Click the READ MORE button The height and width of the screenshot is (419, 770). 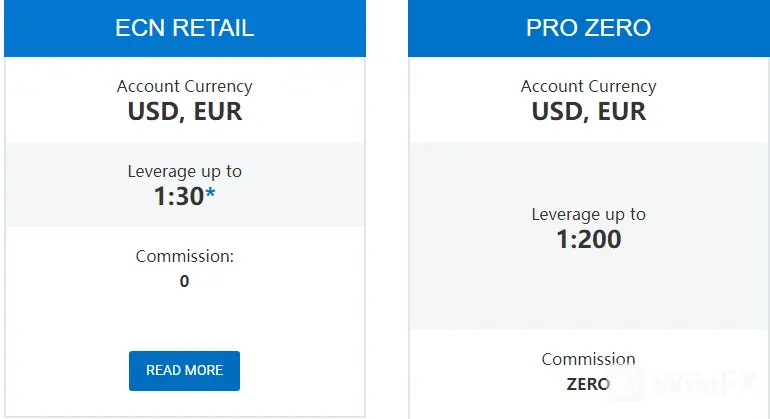pyautogui.click(x=184, y=370)
